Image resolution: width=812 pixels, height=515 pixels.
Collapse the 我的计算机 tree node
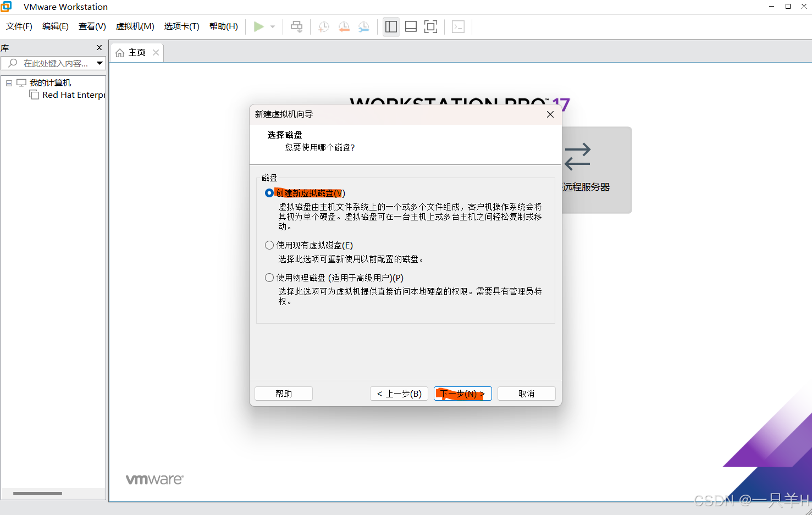pos(9,83)
